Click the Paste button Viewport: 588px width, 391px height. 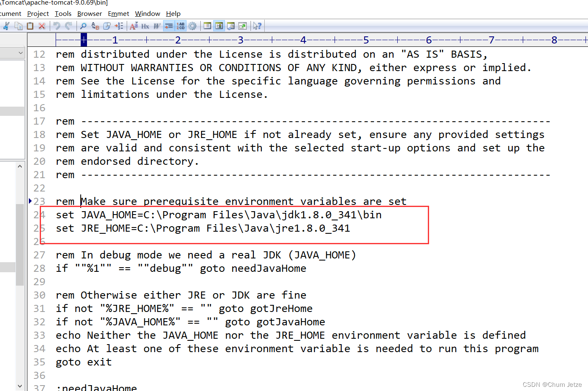30,26
